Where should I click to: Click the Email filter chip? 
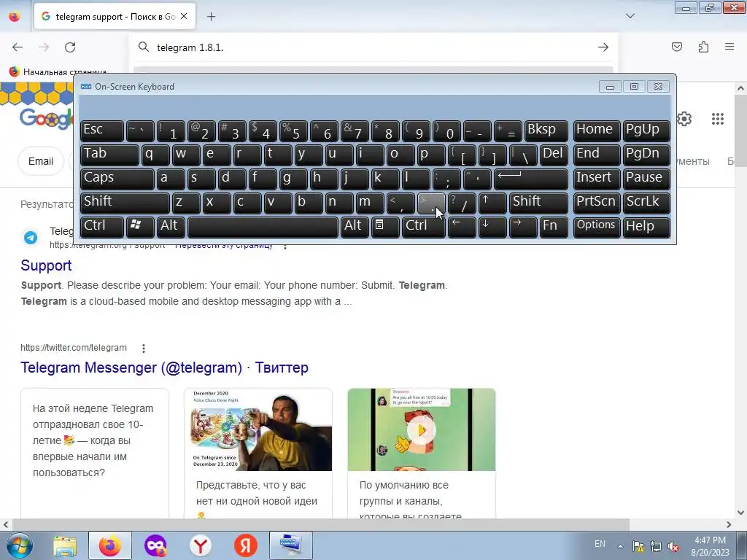coord(41,161)
